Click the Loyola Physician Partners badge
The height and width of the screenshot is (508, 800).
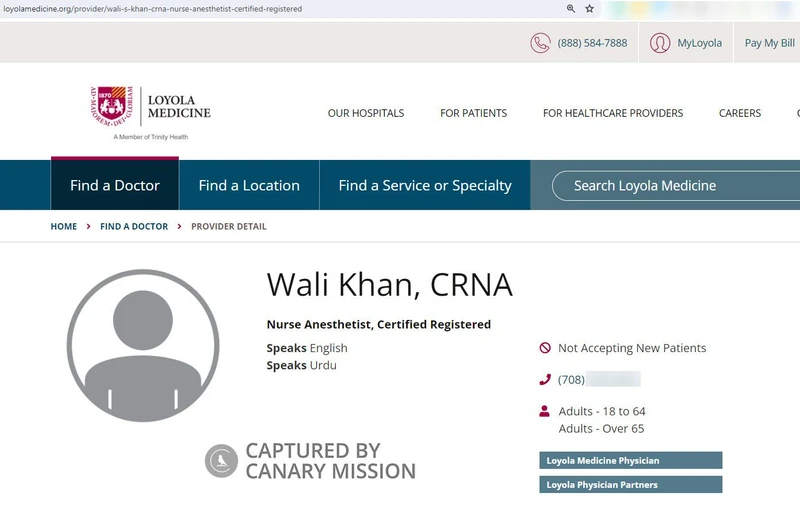tap(631, 485)
